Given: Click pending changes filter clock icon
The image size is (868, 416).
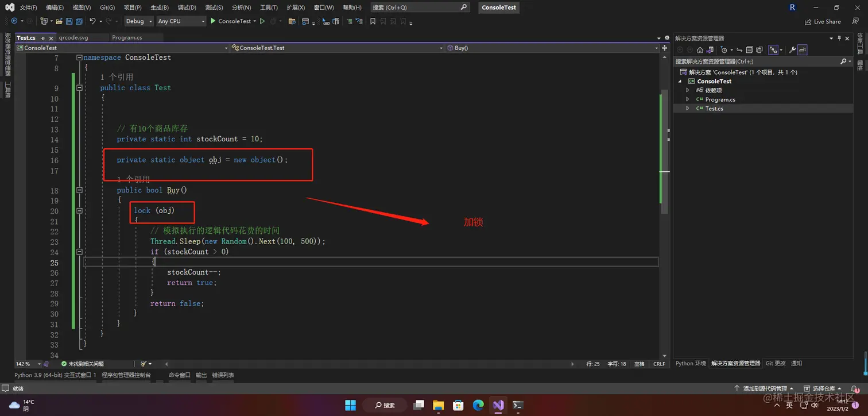Looking at the screenshot, I should [724, 50].
